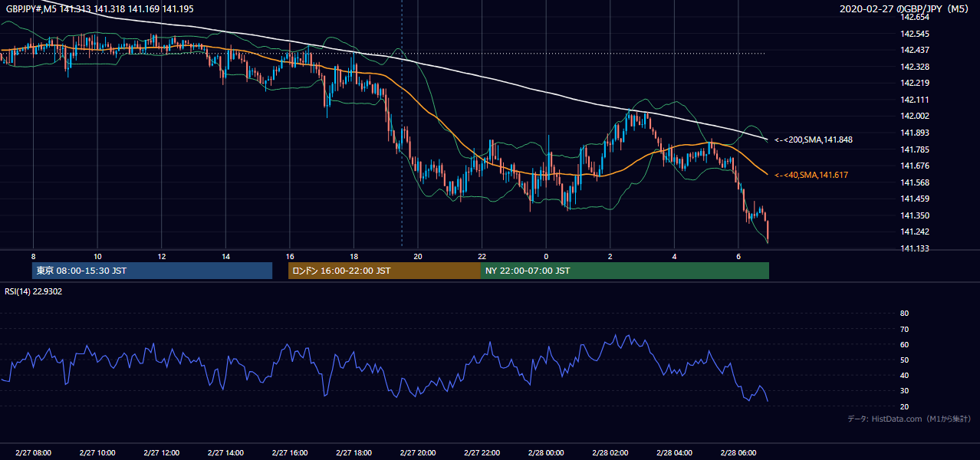Click price axis value 141.785

(914, 149)
